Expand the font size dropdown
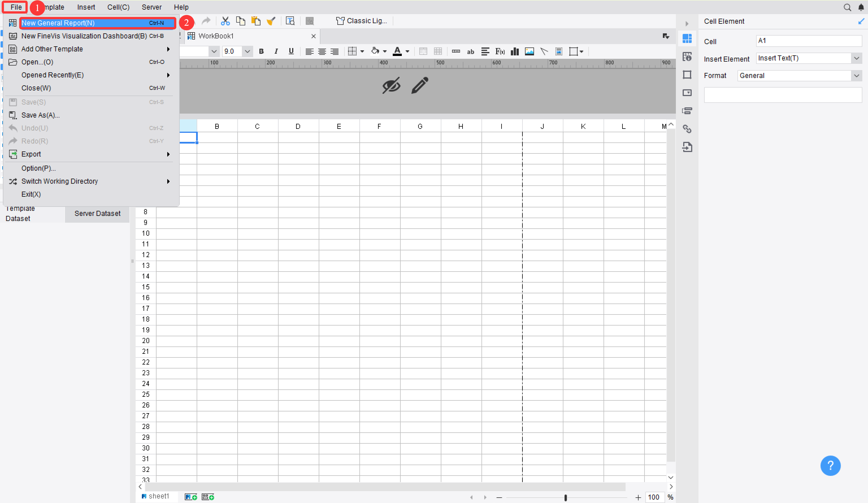The image size is (868, 503). (247, 51)
